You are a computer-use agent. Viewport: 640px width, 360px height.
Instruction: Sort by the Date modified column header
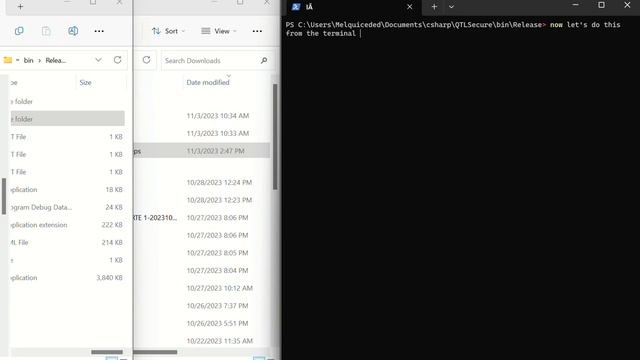208,82
